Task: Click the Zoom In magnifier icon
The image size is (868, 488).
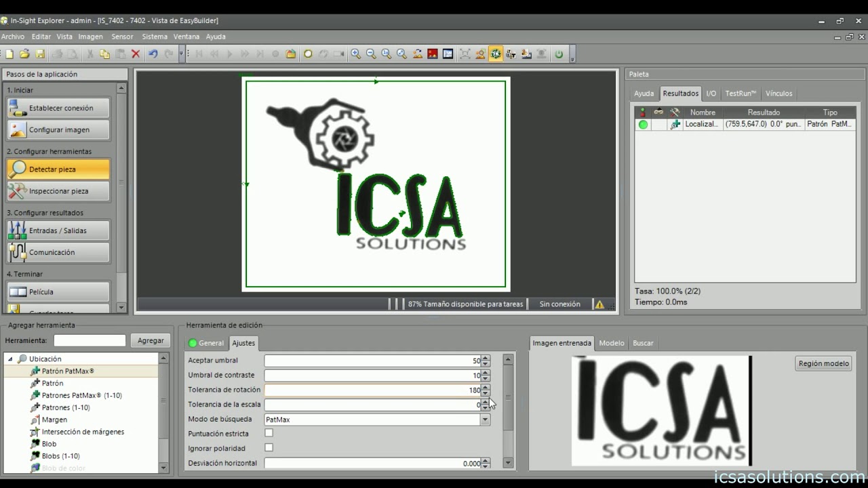Action: (x=355, y=54)
